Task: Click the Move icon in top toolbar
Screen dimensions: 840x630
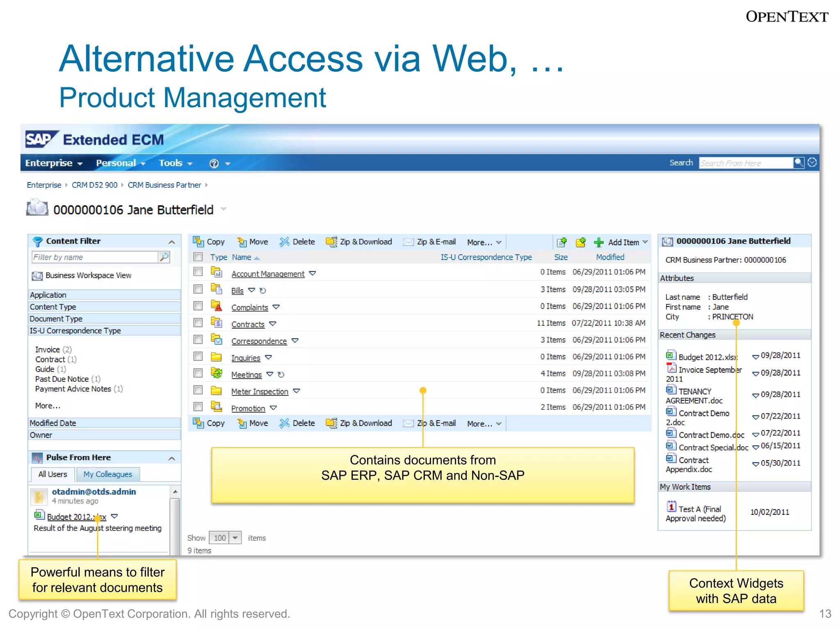Action: (x=242, y=242)
